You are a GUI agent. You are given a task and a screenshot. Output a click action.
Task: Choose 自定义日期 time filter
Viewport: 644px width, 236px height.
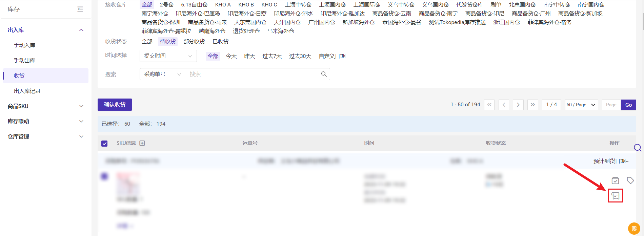click(332, 56)
